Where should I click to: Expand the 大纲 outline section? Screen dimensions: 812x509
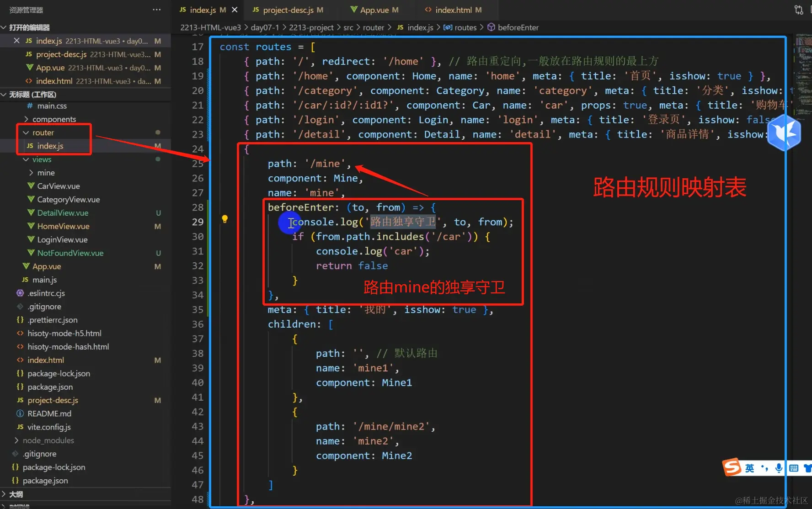pyautogui.click(x=85, y=494)
